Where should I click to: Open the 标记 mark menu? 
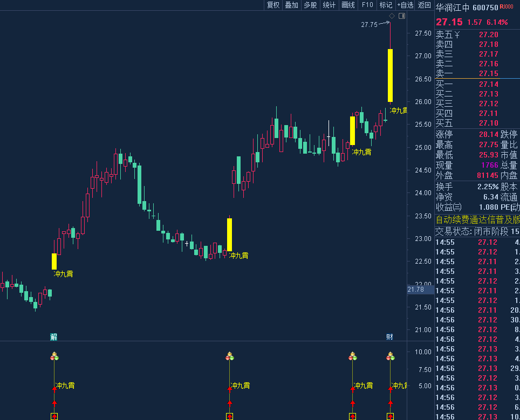click(386, 5)
